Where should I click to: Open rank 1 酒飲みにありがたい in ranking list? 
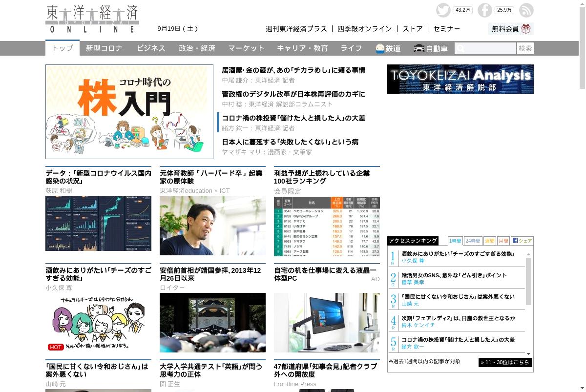tap(458, 254)
